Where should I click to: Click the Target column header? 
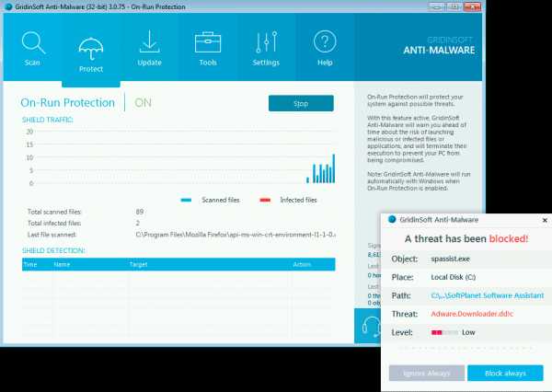[x=138, y=264]
